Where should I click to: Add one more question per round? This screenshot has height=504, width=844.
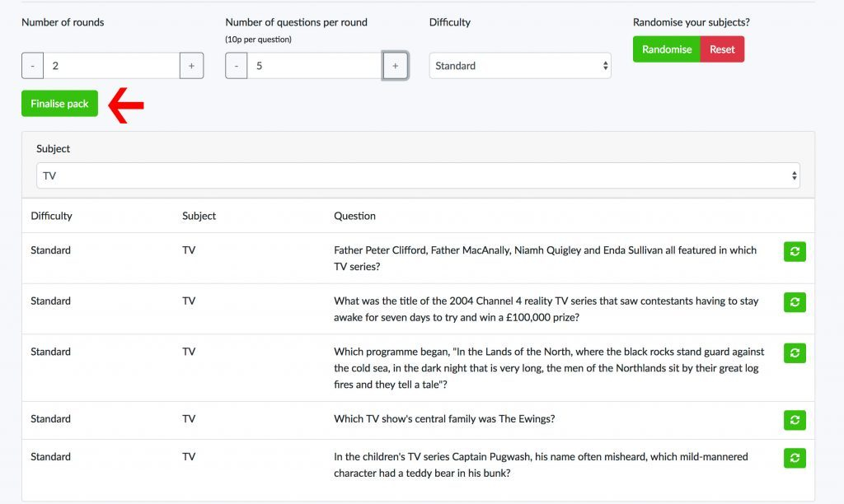(395, 66)
